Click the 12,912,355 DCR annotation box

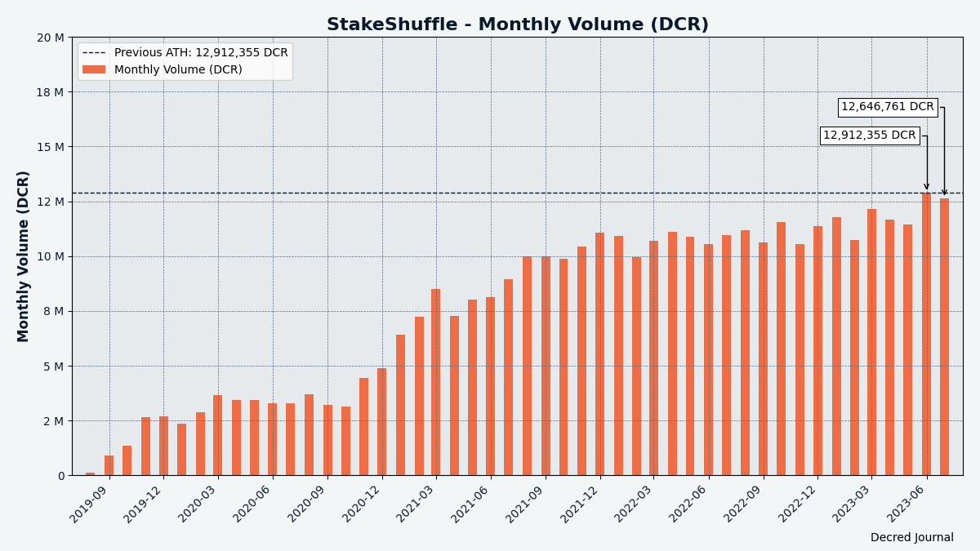point(871,135)
